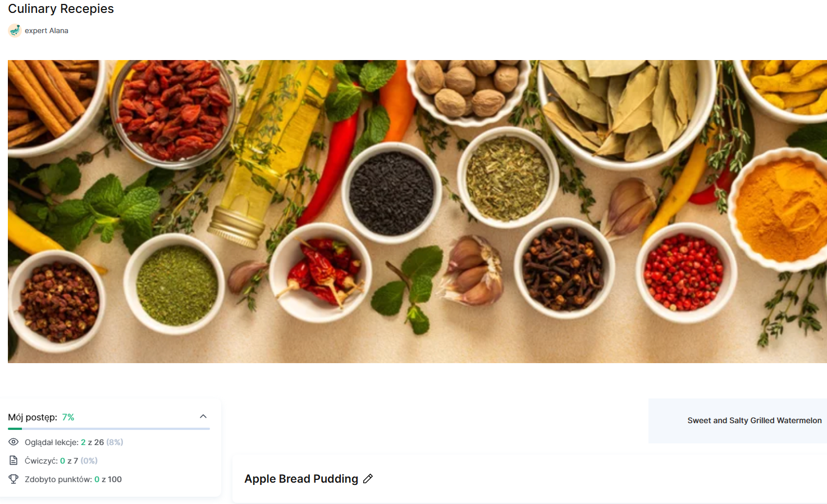The height and width of the screenshot is (504, 827).
Task: Click the Culinary Recepies course title
Action: point(61,9)
